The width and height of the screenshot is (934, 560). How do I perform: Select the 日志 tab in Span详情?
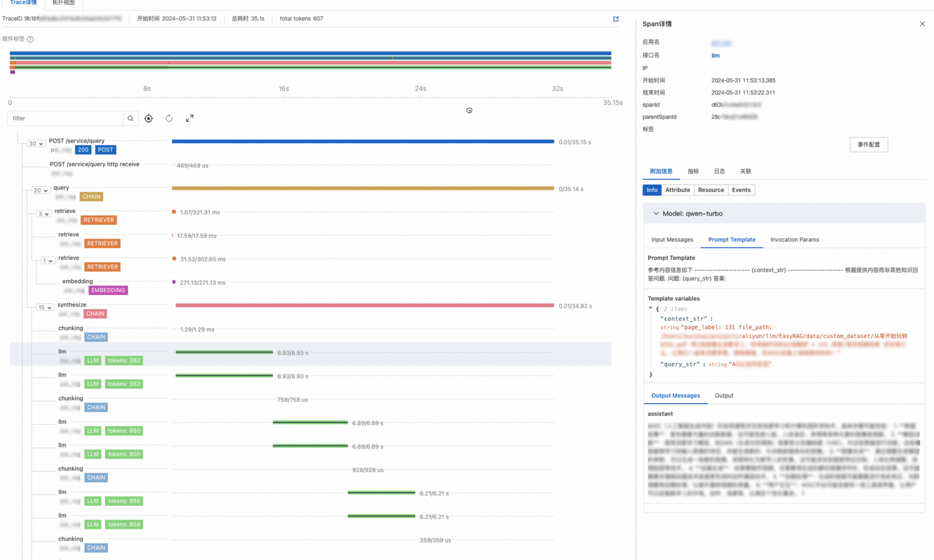(x=719, y=171)
